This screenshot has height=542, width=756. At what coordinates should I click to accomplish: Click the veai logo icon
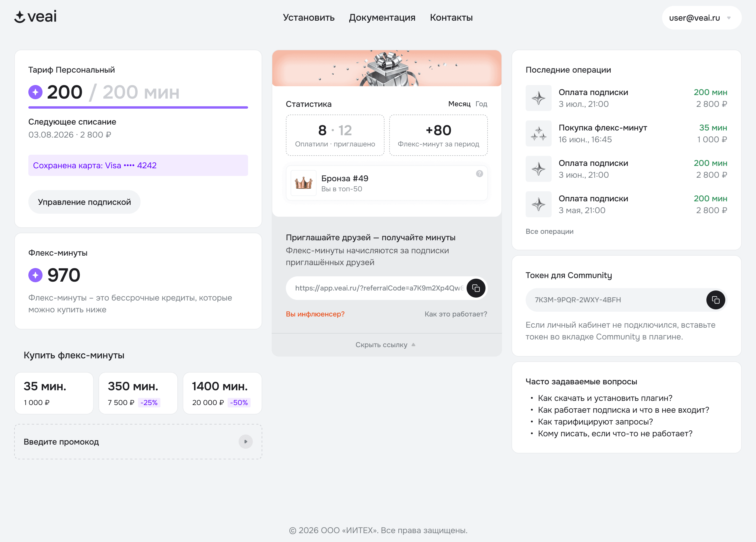tap(20, 17)
